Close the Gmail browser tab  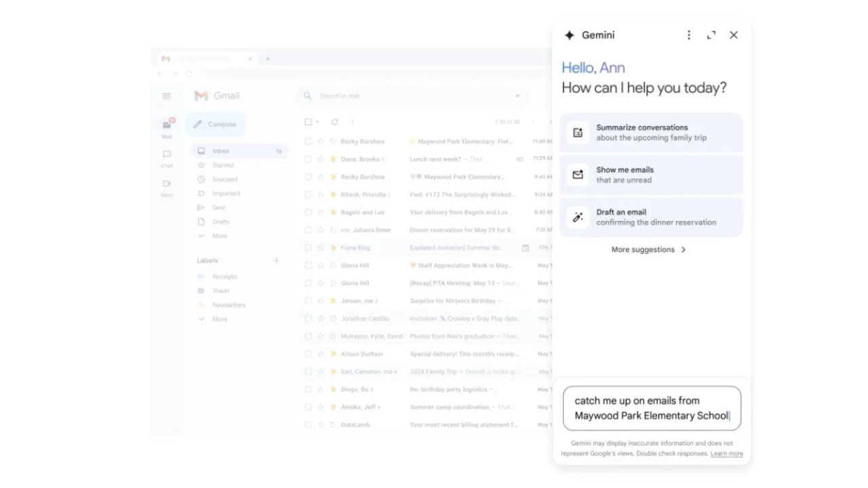[250, 59]
